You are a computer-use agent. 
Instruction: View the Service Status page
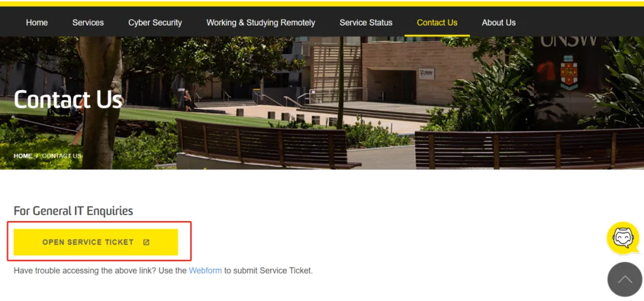click(x=366, y=23)
